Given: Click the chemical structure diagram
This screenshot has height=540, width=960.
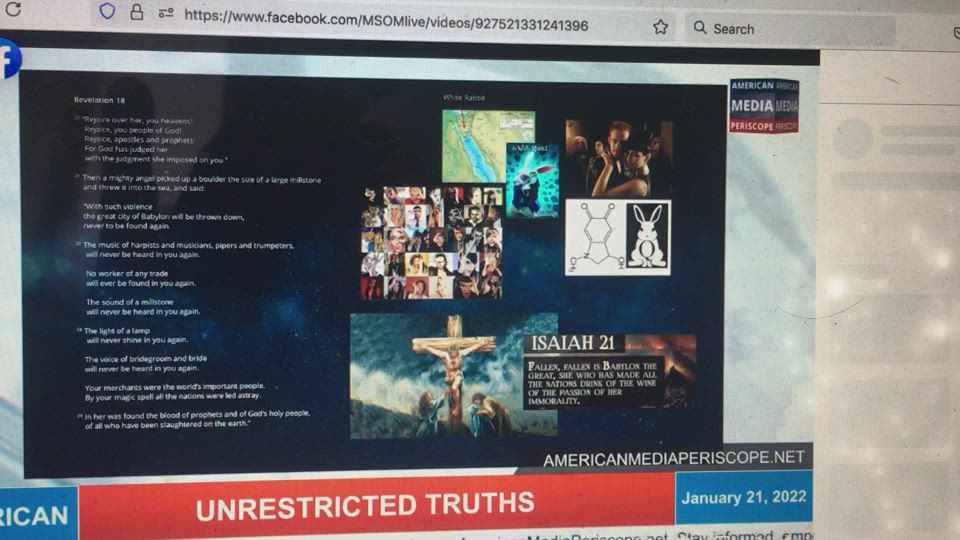Looking at the screenshot, I should 594,238.
